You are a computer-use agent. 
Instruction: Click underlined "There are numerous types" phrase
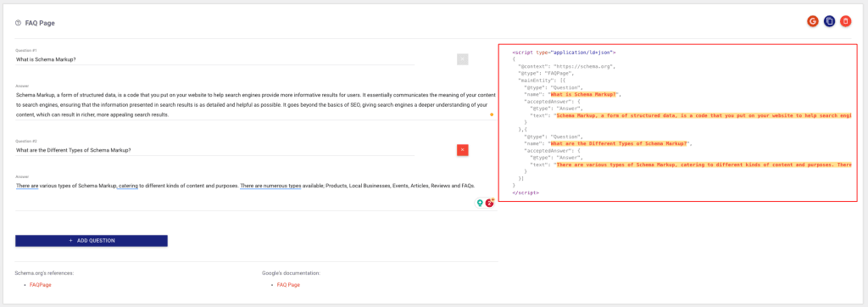coord(270,186)
